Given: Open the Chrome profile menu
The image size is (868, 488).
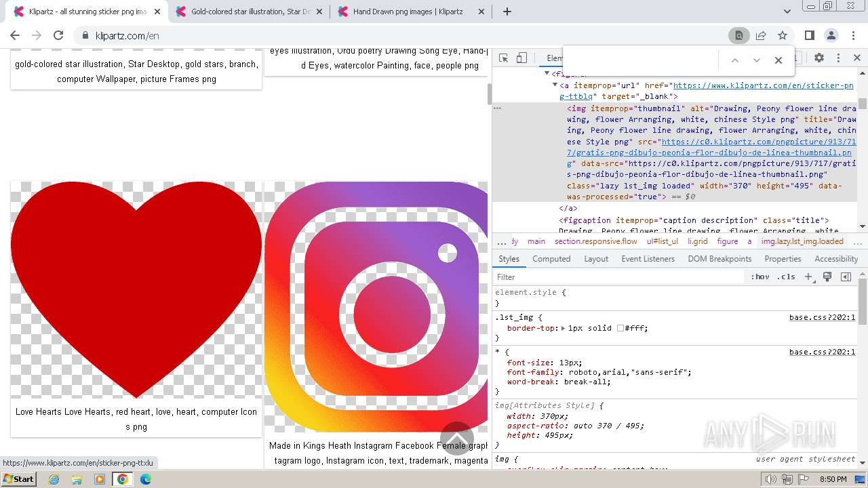Looking at the screenshot, I should click(831, 35).
